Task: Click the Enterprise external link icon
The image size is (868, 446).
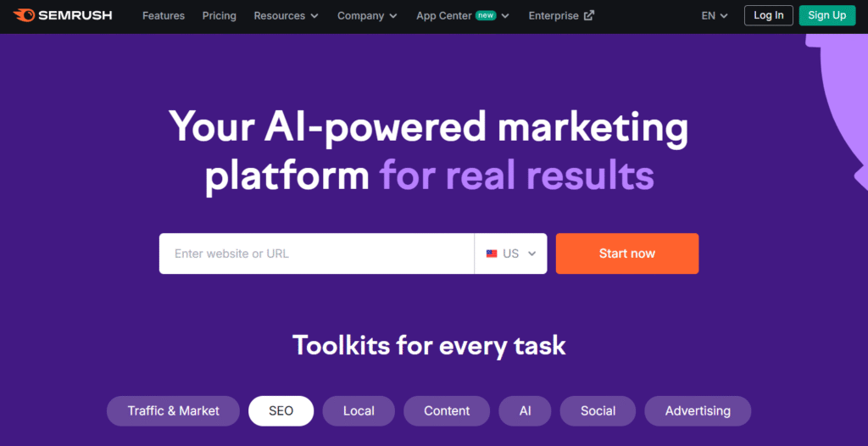Action: (589, 15)
